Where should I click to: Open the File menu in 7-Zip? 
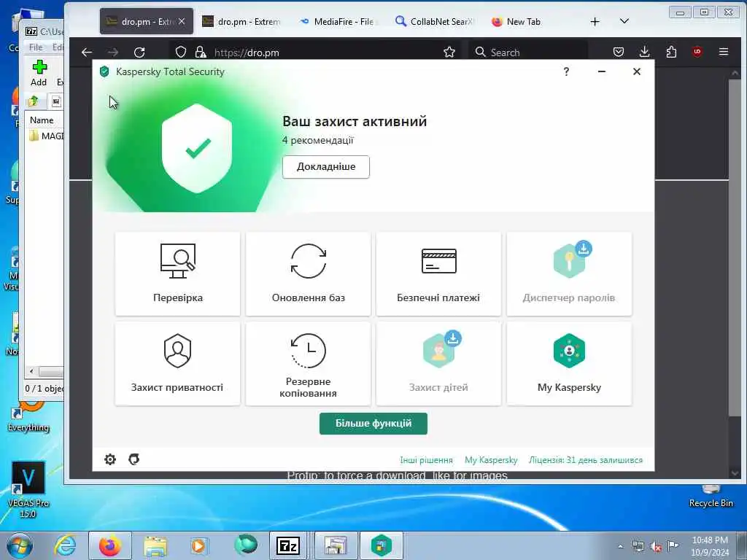click(x=36, y=47)
